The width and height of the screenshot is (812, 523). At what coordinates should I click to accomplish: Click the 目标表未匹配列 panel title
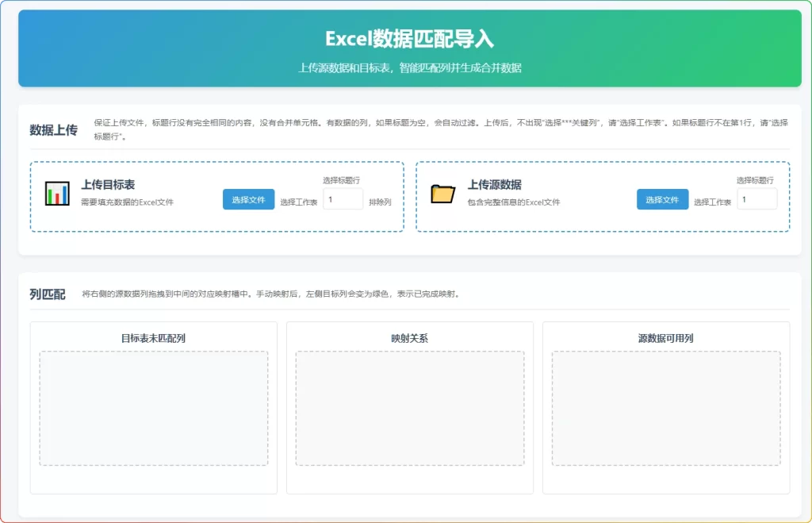153,337
